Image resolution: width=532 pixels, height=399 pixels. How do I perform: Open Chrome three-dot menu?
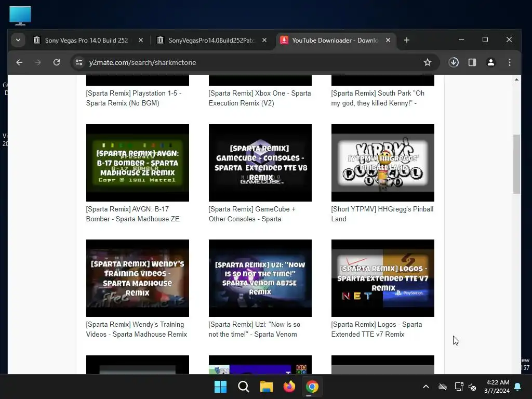click(510, 62)
